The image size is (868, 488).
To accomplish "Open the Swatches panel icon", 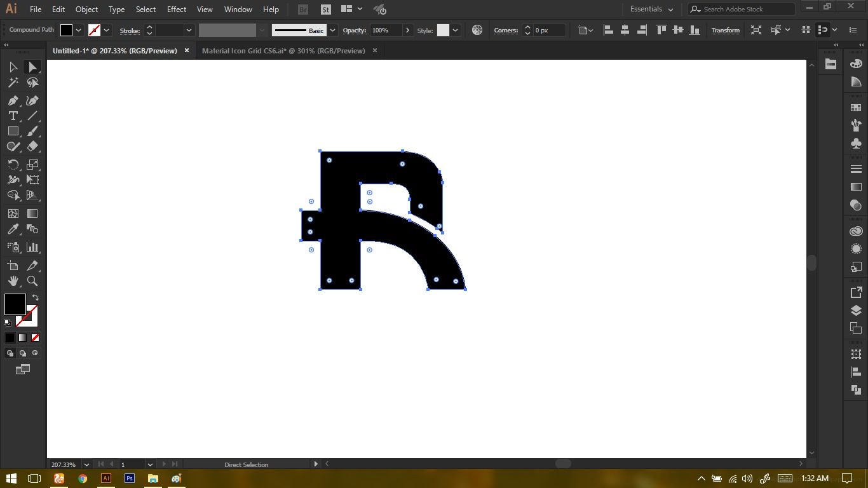I will pyautogui.click(x=856, y=108).
